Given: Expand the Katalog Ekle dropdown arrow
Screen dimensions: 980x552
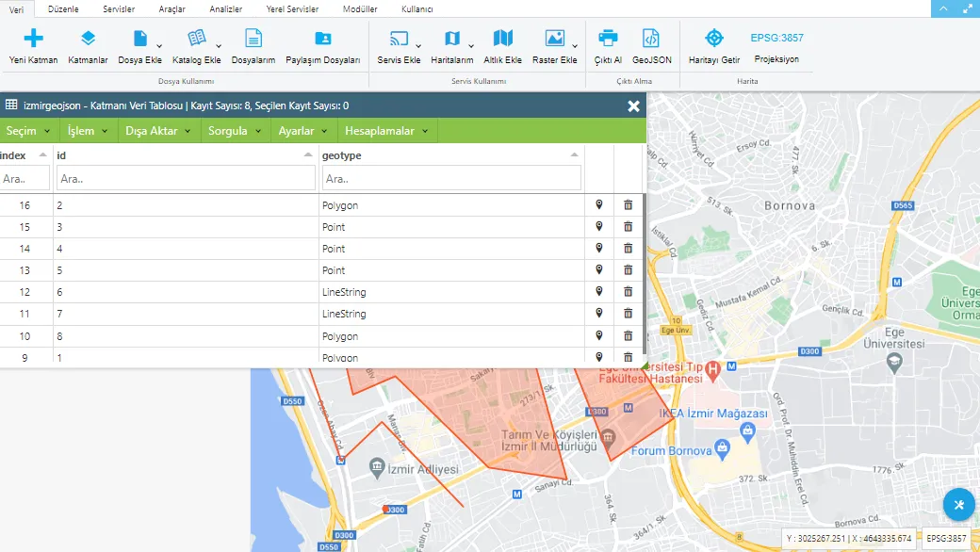Looking at the screenshot, I should pyautogui.click(x=219, y=46).
